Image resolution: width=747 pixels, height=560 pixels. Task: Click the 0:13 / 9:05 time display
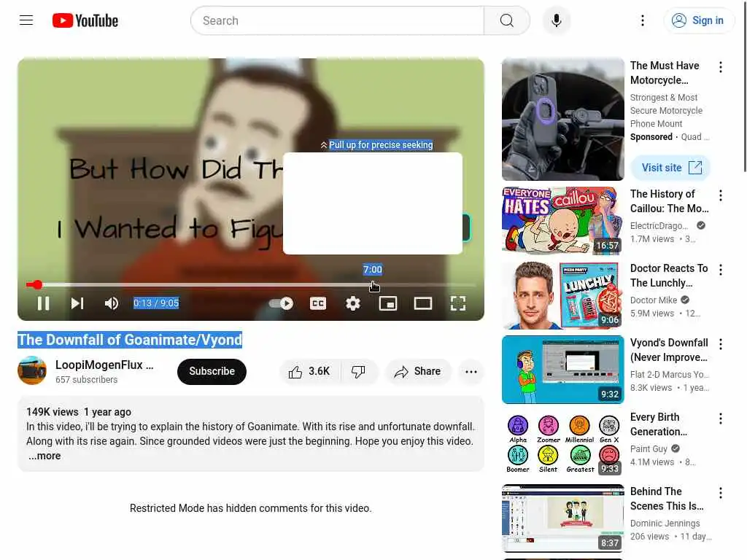[x=156, y=303]
